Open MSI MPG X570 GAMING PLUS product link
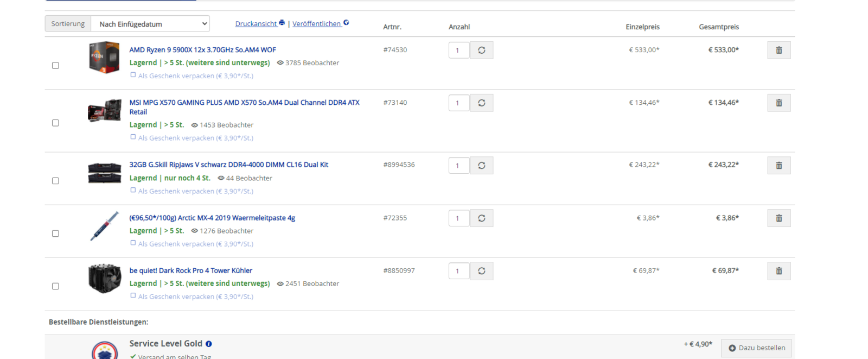868x359 pixels. pyautogui.click(x=244, y=107)
